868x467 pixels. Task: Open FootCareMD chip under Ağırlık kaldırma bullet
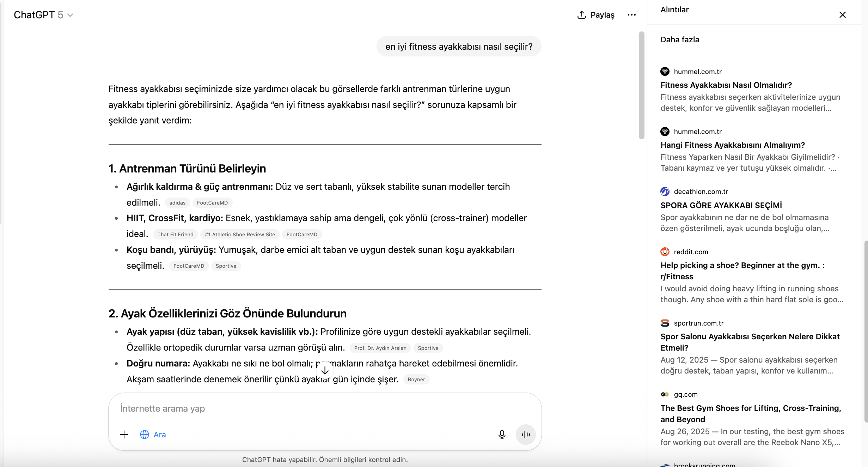click(212, 203)
